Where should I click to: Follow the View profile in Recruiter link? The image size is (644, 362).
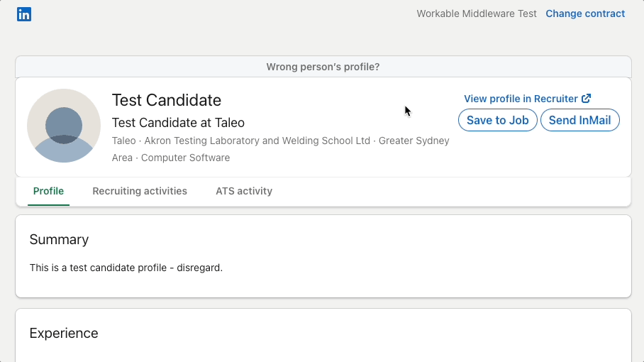(521, 99)
